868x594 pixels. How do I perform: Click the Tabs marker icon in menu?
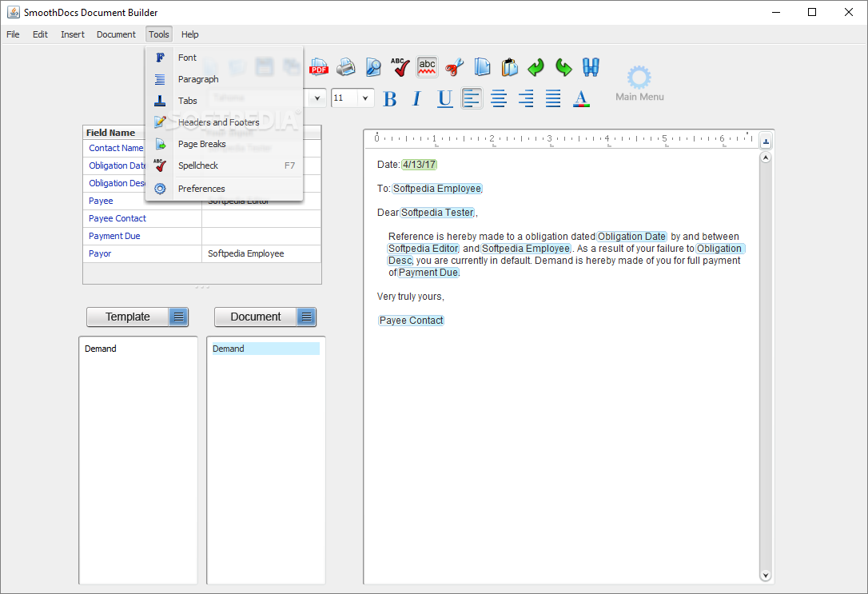click(x=160, y=101)
